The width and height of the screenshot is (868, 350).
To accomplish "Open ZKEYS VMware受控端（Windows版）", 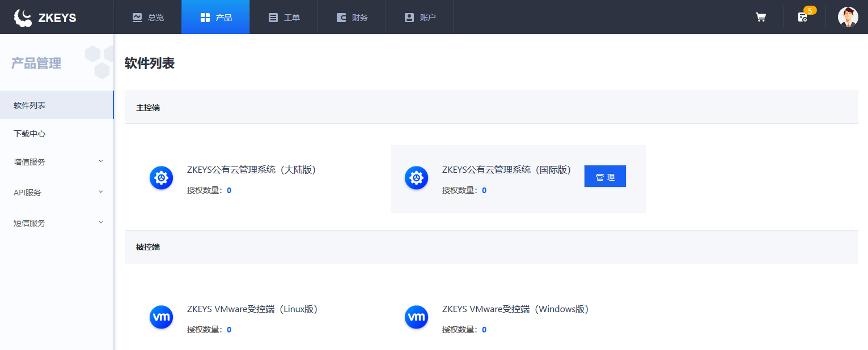I will pyautogui.click(x=515, y=309).
